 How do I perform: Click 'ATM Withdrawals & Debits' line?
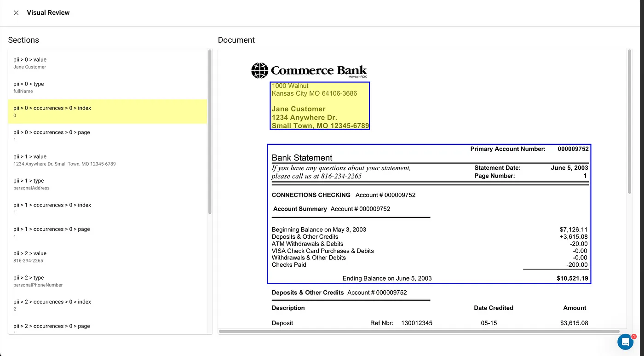pos(307,244)
